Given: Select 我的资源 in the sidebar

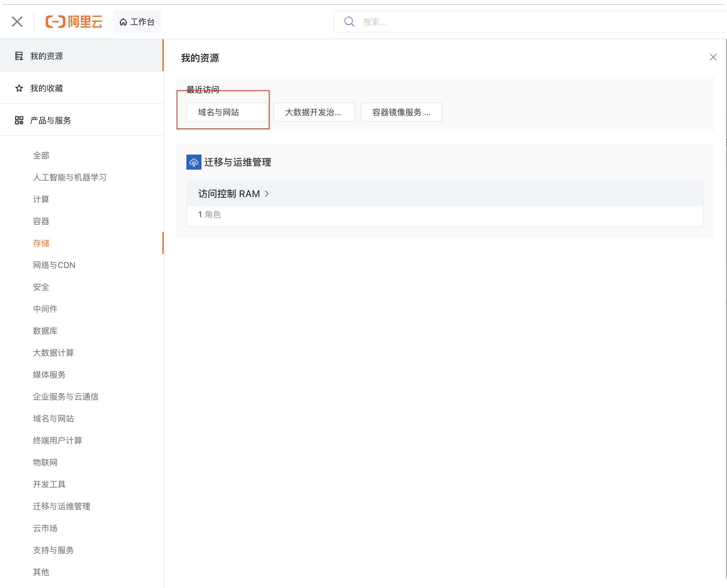Looking at the screenshot, I should tap(81, 56).
